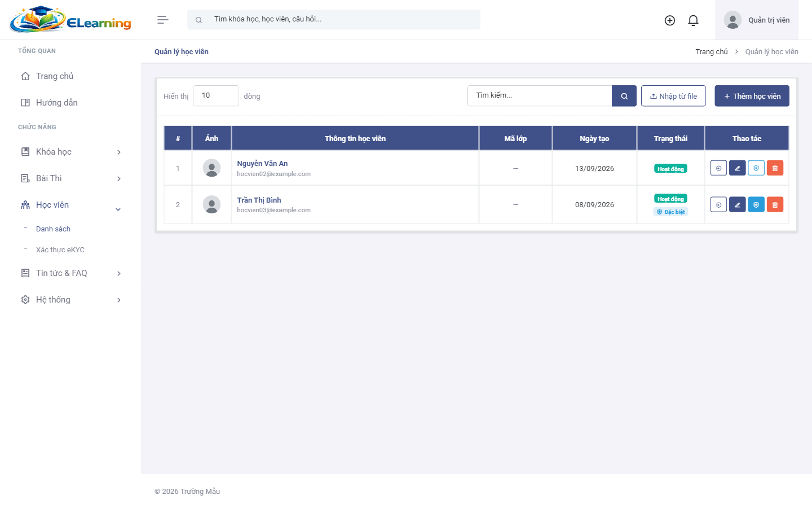Expand the Bài Thi menu
This screenshot has width=812, height=508.
coord(70,178)
